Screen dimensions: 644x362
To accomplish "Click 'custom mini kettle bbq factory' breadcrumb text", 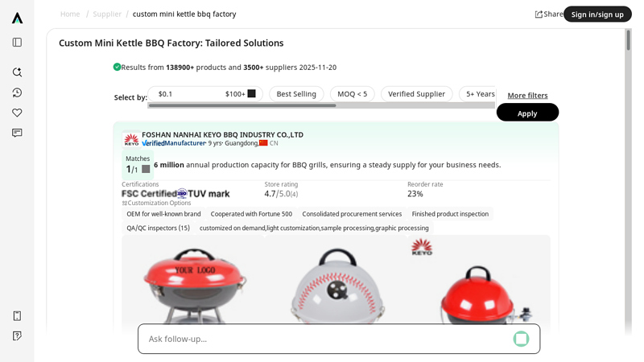I will 184,14.
